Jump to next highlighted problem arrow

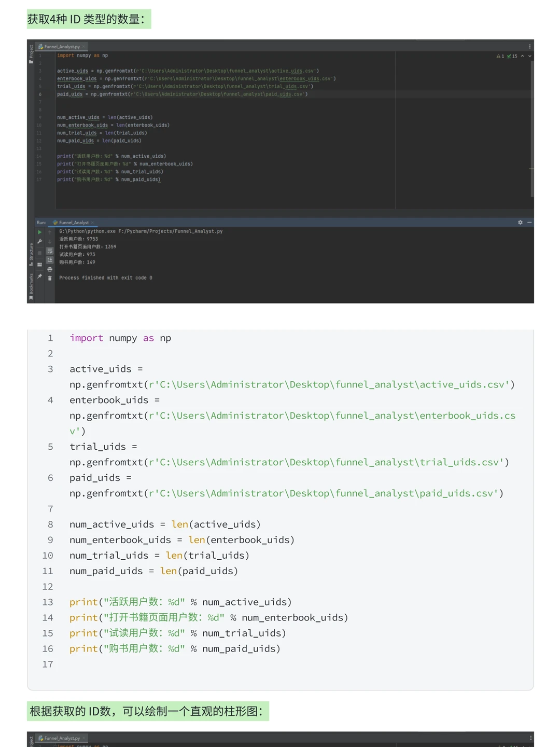pos(529,56)
